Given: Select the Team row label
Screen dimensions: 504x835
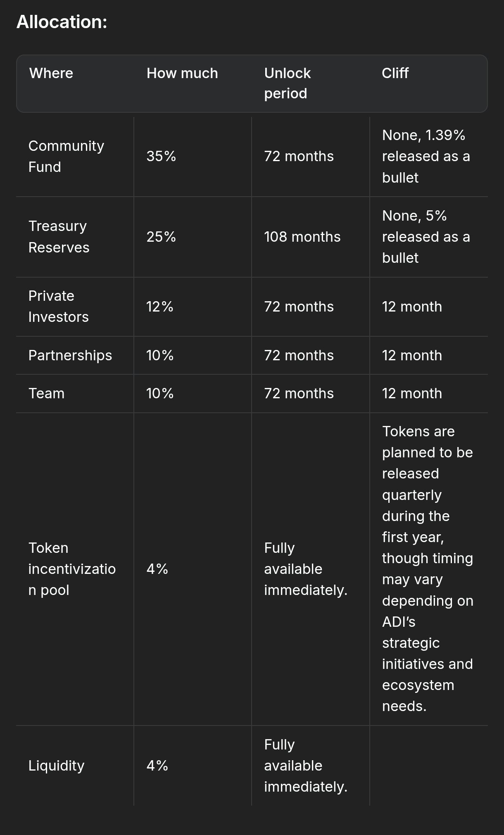Looking at the screenshot, I should pos(46,393).
